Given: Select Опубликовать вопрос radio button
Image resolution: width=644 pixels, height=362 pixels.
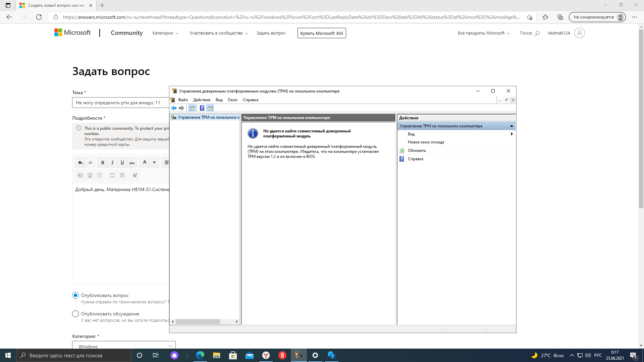Looking at the screenshot, I should click(75, 295).
